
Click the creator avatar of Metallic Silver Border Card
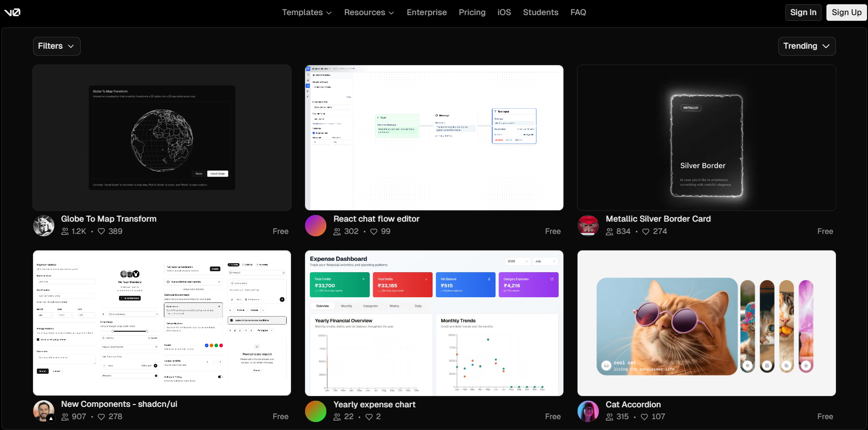(588, 225)
